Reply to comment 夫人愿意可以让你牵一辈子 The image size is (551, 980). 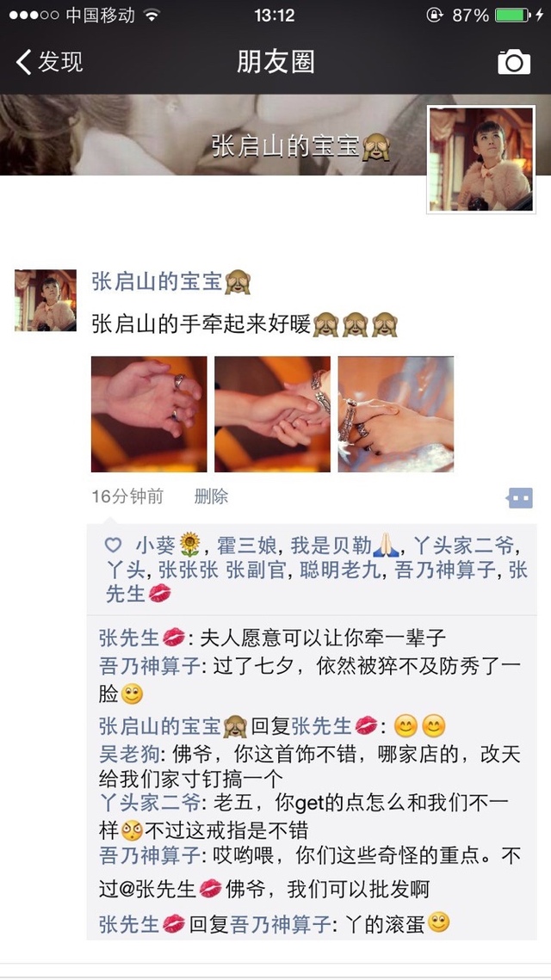(323, 638)
